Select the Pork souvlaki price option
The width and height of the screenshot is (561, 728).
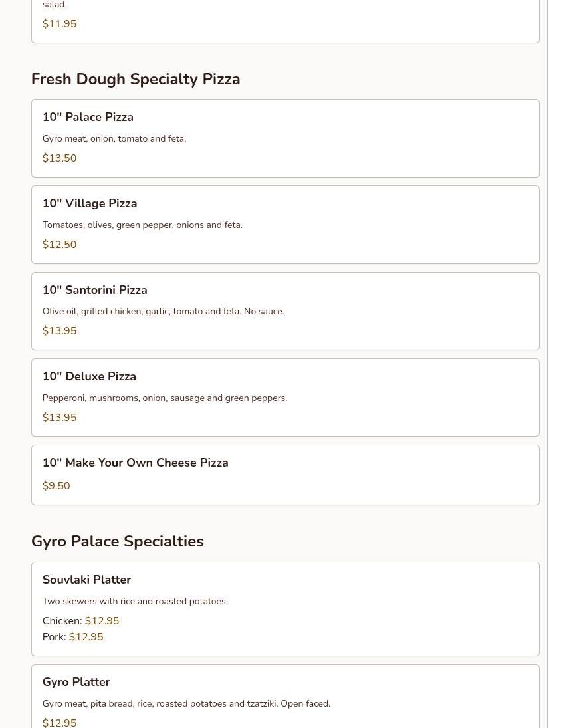[x=86, y=637]
